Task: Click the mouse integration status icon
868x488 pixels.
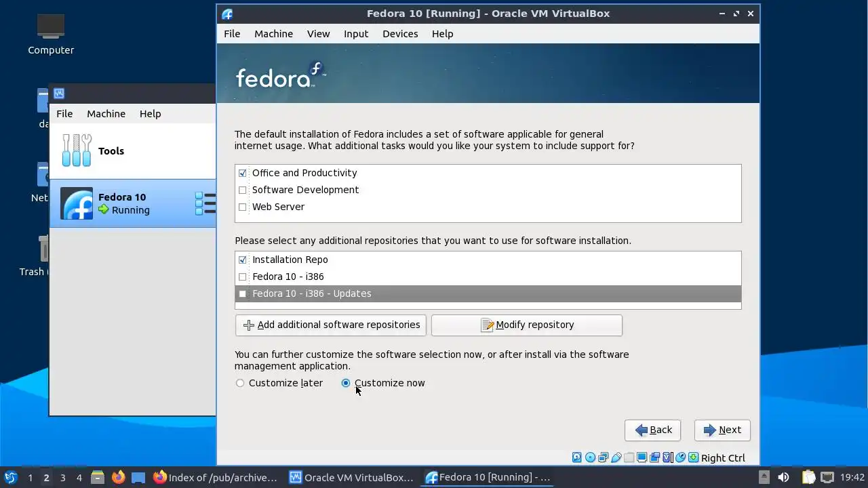Action: pos(680,457)
